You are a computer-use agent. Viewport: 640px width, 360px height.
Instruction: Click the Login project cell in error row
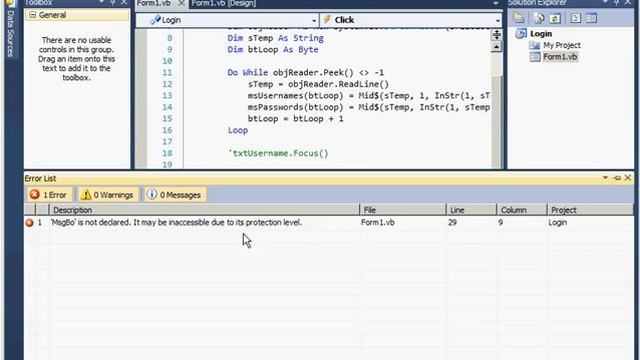coord(558,222)
